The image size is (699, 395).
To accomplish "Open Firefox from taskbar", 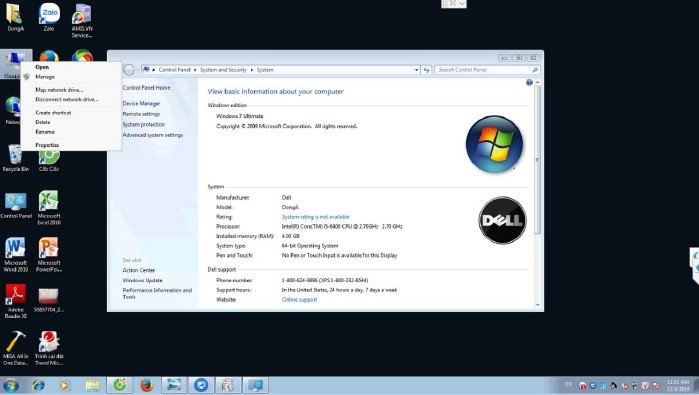I will [146, 385].
